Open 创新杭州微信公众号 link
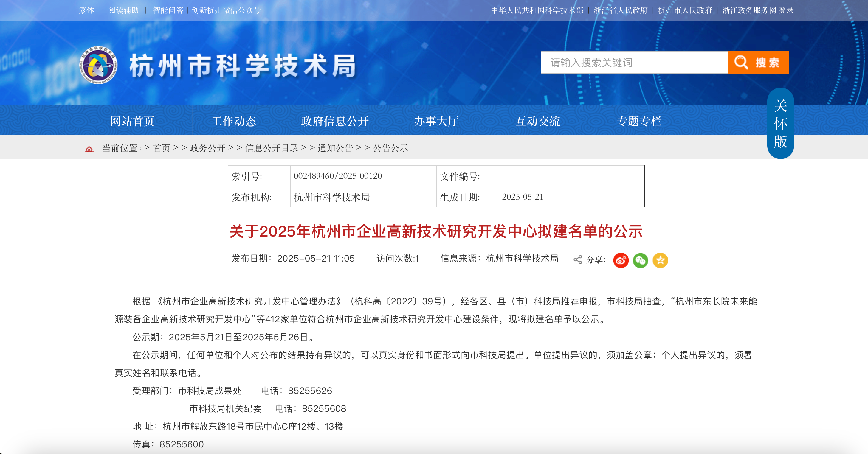Screen dimensions: 868x454 point(227,10)
